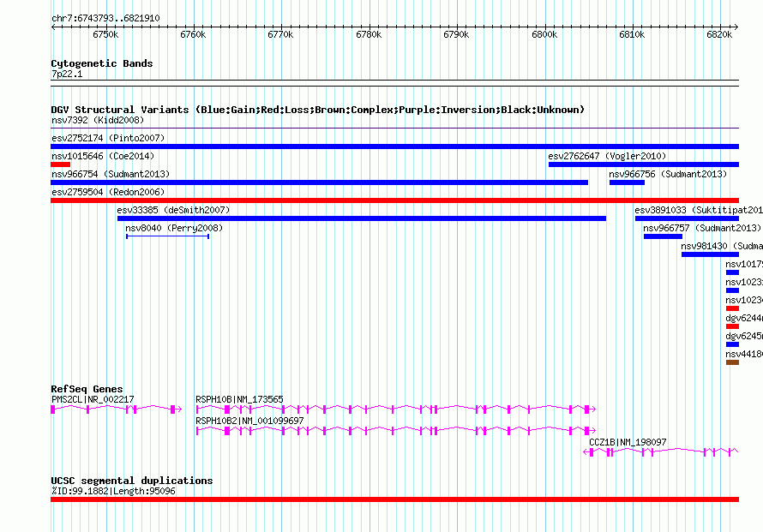Open nsv981430 variant label

pyautogui.click(x=722, y=246)
